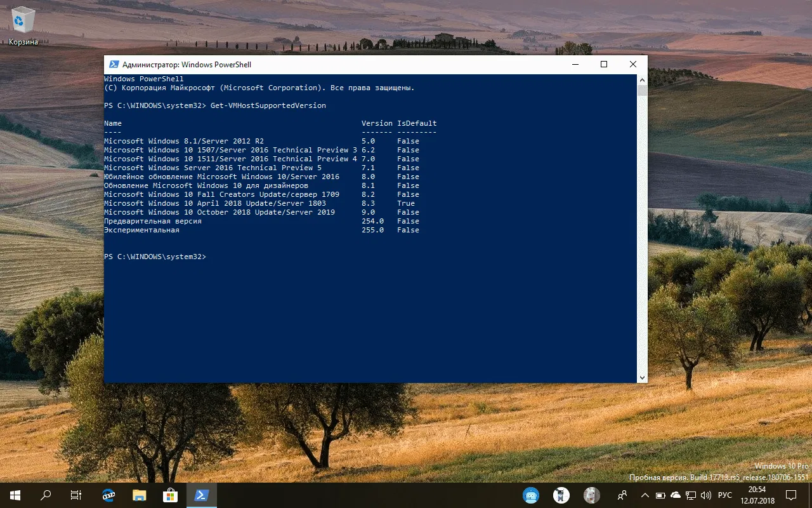Open the Action Center

[x=790, y=495]
